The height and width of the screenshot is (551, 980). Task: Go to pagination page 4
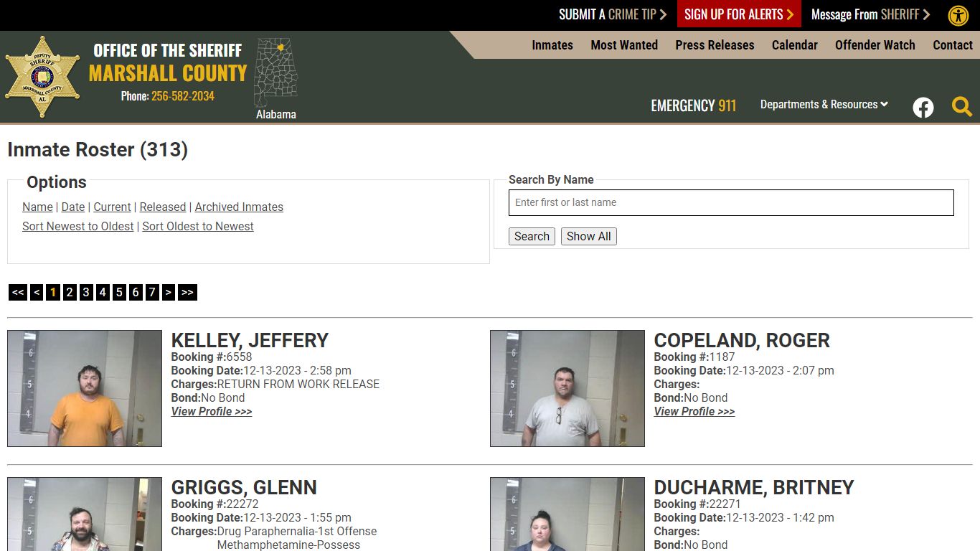(x=103, y=292)
